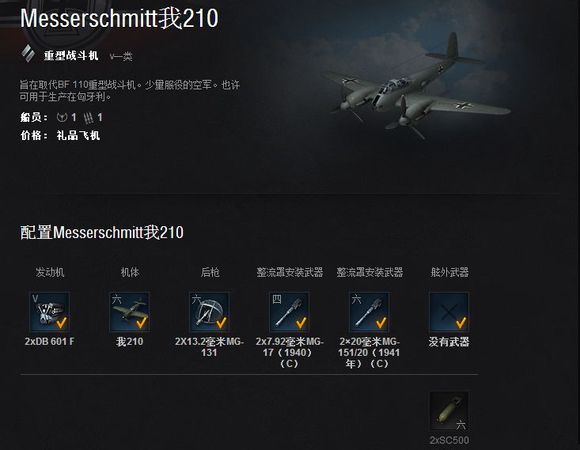580x450 pixels.
Task: Click the 礼品飞机 price label
Action: [78, 136]
